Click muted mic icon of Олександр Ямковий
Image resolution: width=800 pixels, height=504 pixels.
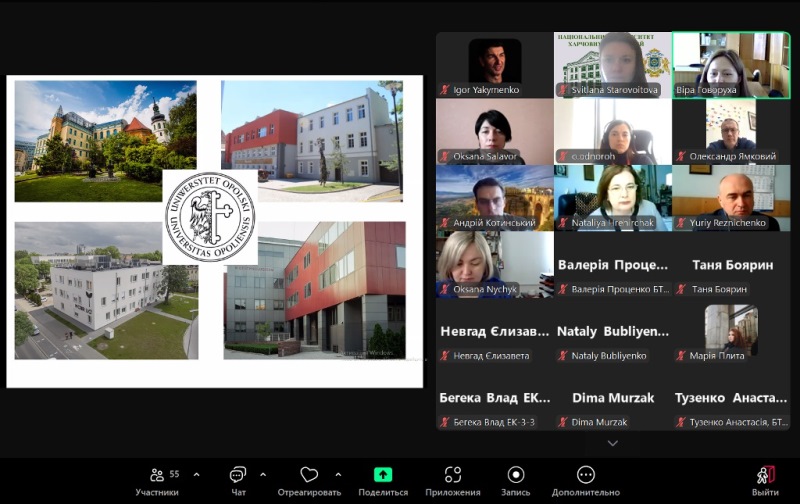(x=681, y=157)
